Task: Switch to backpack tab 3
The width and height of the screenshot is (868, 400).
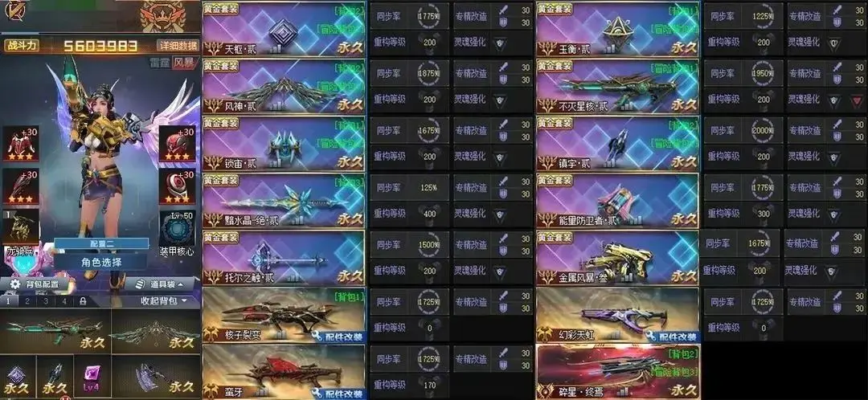Action: [46, 301]
